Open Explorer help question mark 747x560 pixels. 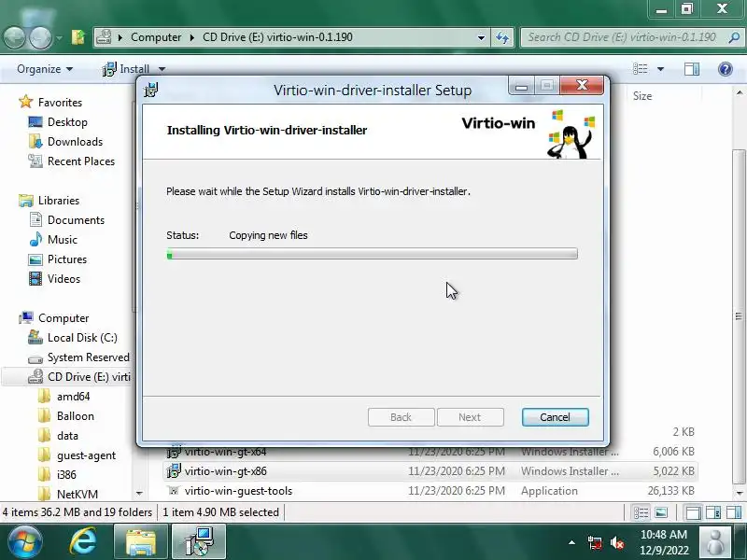[x=726, y=69]
